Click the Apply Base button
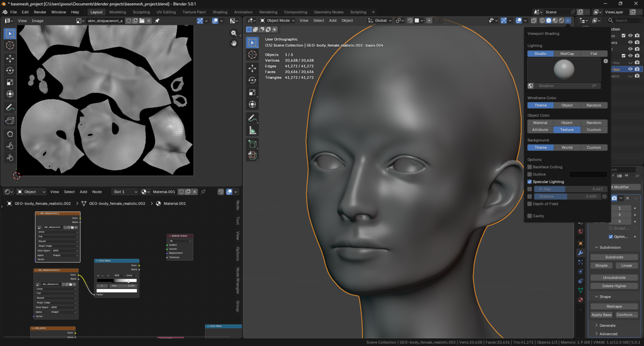Image resolution: width=644 pixels, height=346 pixels. click(601, 315)
